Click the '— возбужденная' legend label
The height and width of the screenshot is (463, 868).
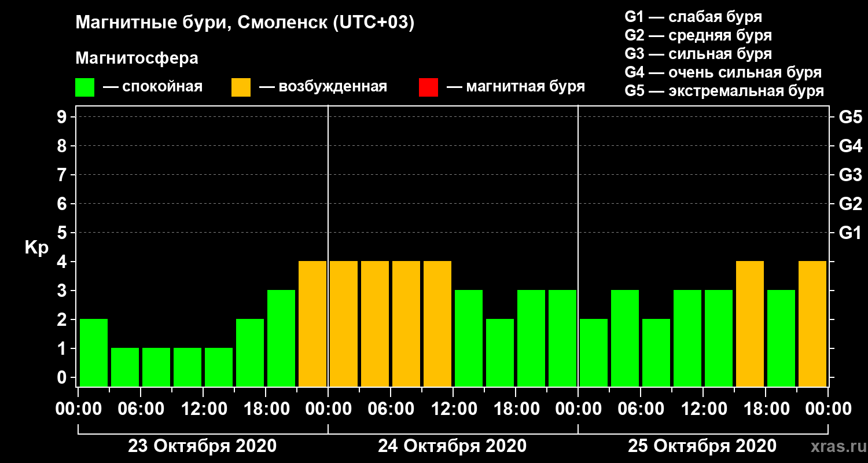pyautogui.click(x=323, y=87)
